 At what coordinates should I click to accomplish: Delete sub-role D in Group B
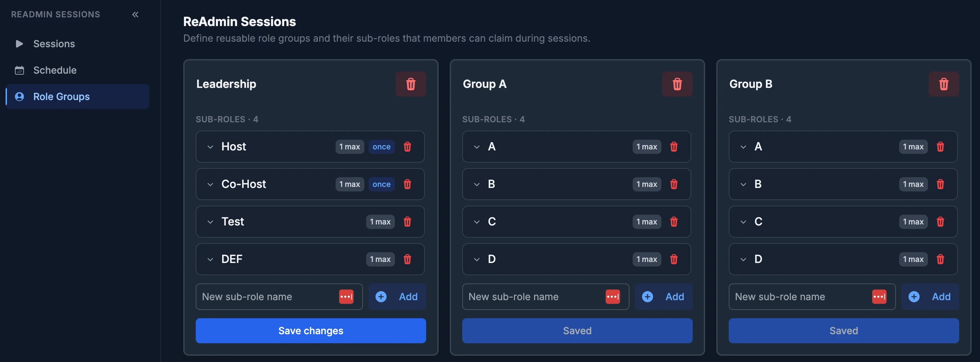pos(940,259)
